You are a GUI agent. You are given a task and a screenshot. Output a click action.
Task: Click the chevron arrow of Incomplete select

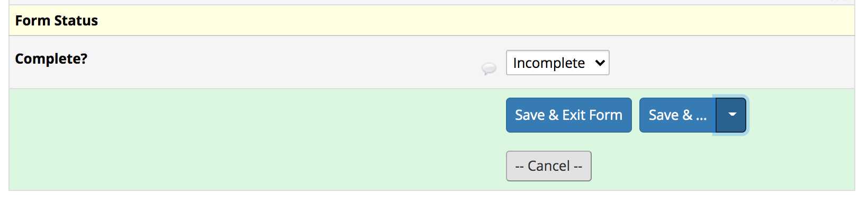[x=600, y=63]
